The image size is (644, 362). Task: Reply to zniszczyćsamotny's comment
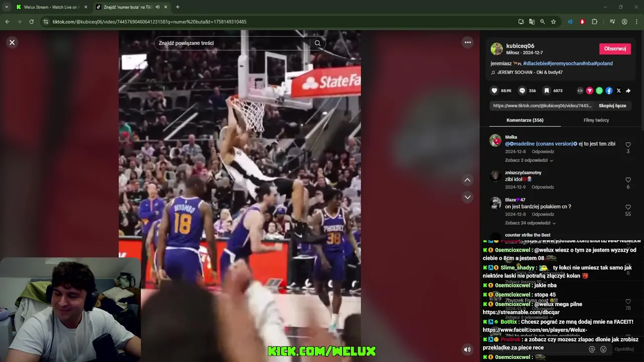point(543,187)
